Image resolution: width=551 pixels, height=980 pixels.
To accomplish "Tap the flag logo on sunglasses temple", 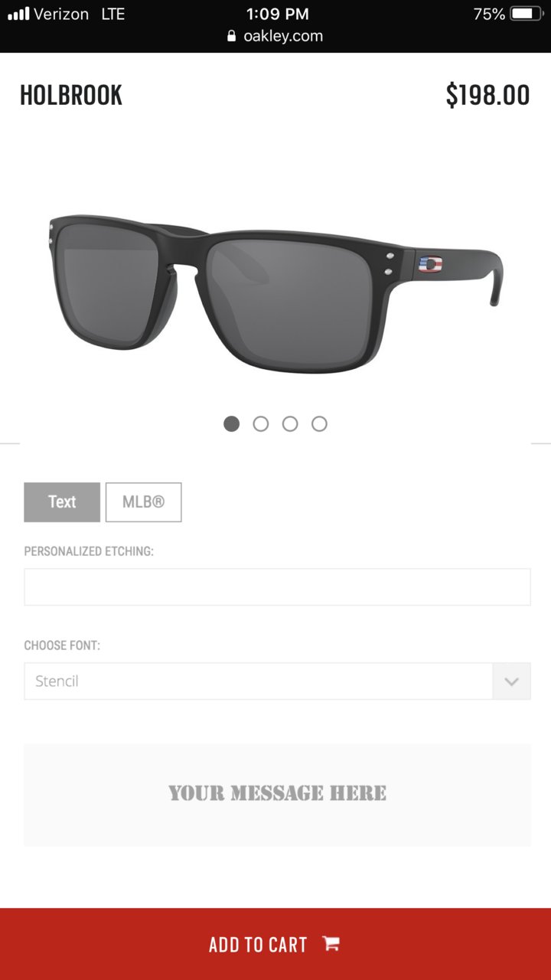I will click(431, 264).
